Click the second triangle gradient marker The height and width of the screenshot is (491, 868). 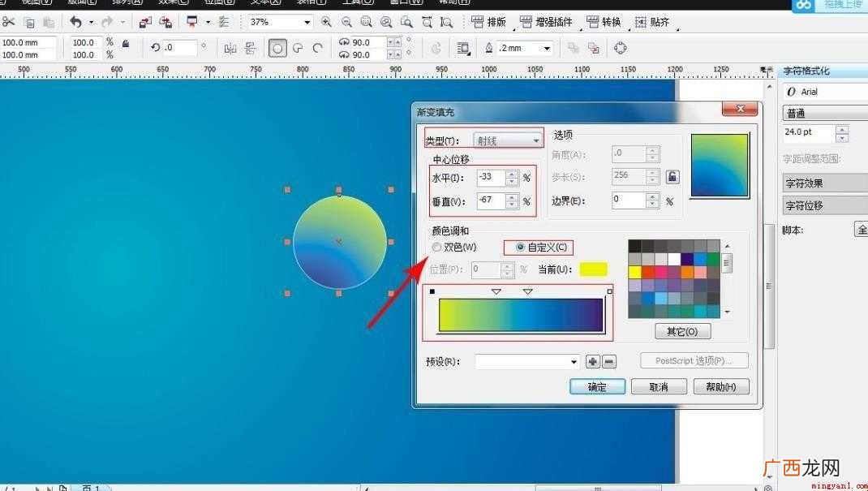(x=528, y=291)
